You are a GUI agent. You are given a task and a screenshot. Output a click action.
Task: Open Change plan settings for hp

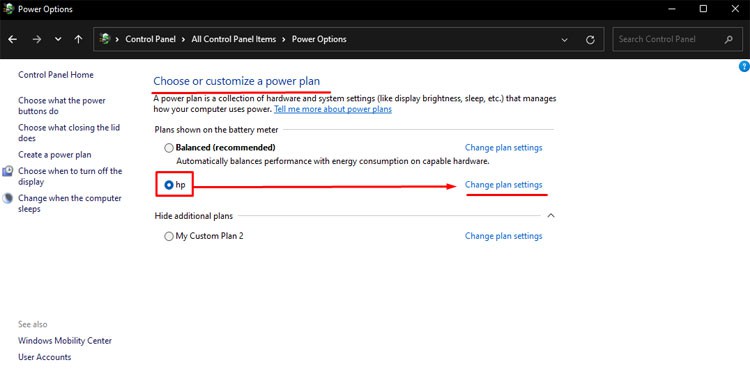504,185
